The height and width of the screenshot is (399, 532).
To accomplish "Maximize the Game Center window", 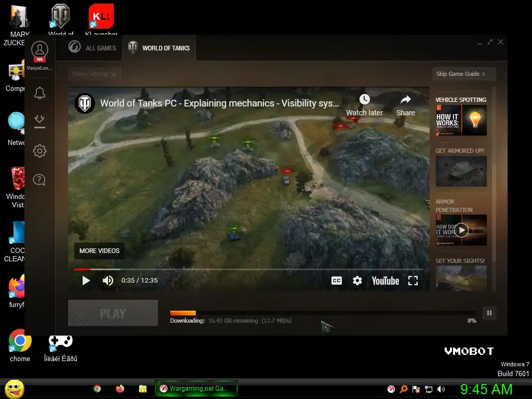I will (x=489, y=42).
